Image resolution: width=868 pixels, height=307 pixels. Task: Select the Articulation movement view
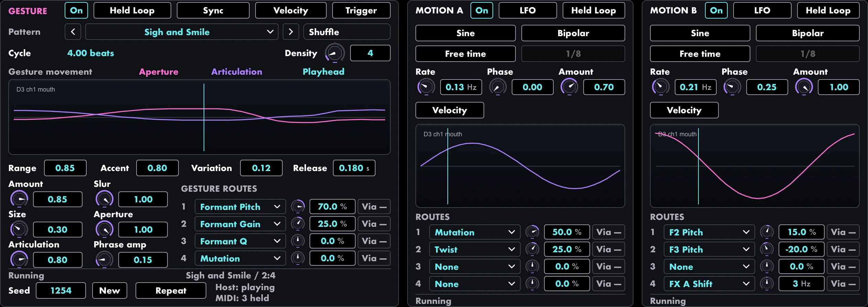coord(237,72)
